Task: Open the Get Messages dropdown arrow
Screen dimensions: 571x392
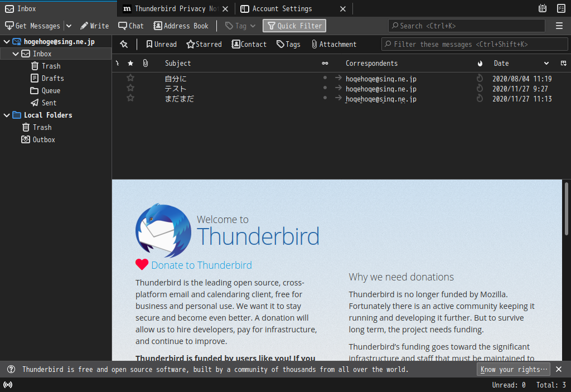Action: coord(69,26)
